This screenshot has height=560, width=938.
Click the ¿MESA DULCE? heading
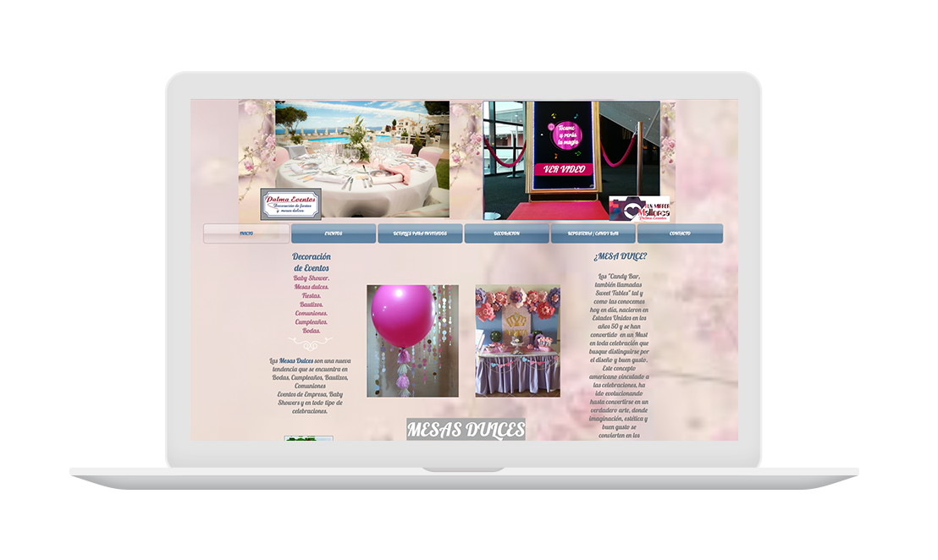point(620,256)
